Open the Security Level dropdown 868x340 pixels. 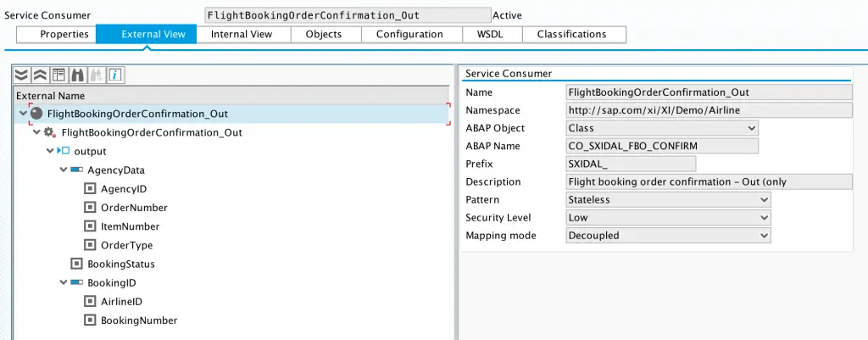pyautogui.click(x=668, y=218)
